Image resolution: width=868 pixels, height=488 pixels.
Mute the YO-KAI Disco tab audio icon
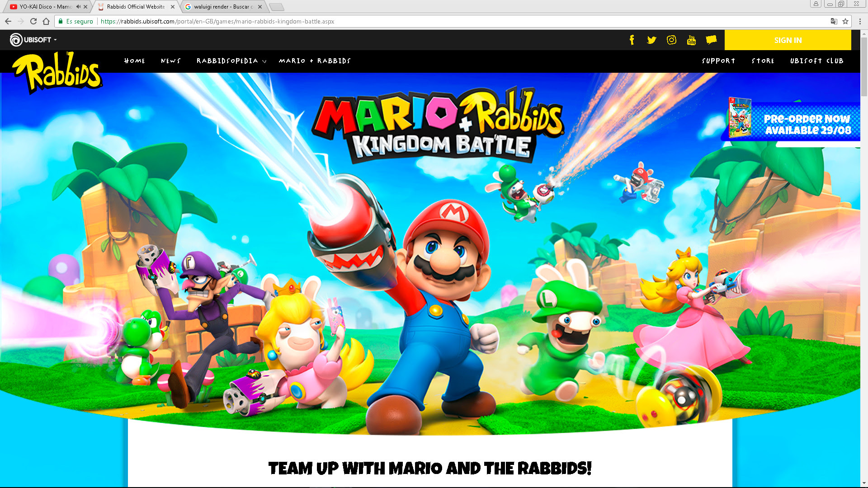(x=78, y=7)
